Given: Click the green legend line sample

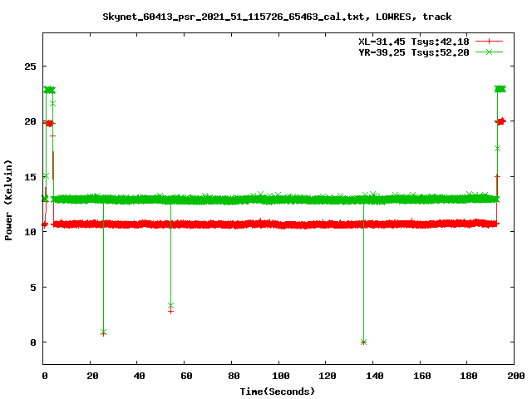Looking at the screenshot, I should [489, 52].
